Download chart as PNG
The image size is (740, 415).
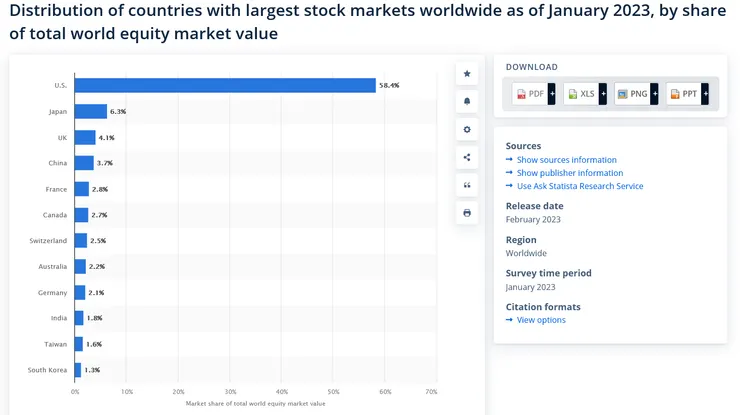(x=633, y=94)
